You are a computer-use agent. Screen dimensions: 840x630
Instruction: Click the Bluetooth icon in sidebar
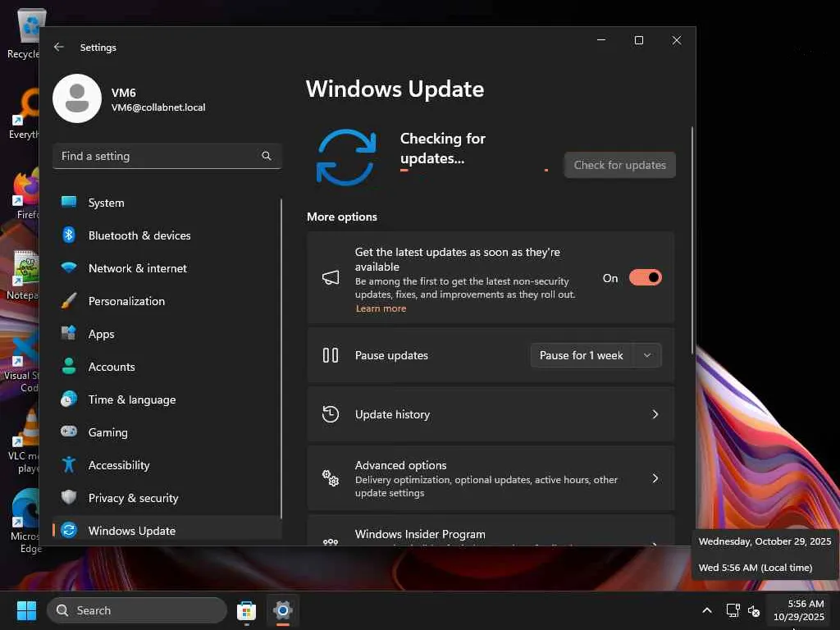pyautogui.click(x=69, y=235)
